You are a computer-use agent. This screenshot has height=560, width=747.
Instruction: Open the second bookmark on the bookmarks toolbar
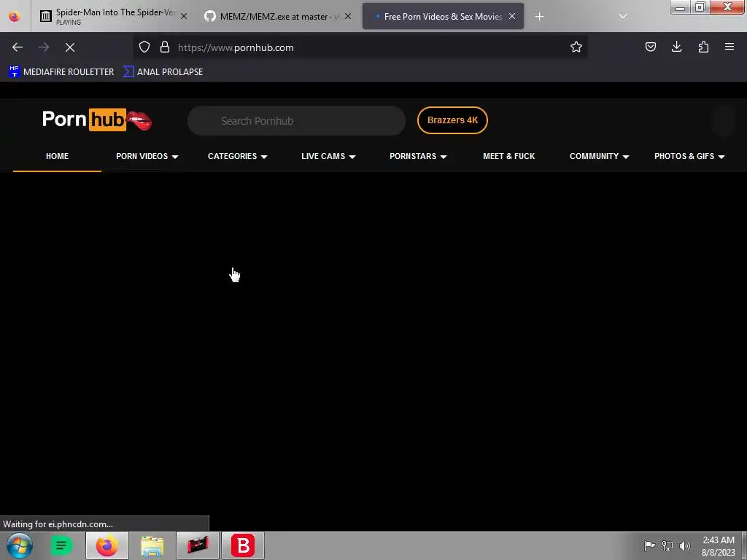click(x=163, y=72)
